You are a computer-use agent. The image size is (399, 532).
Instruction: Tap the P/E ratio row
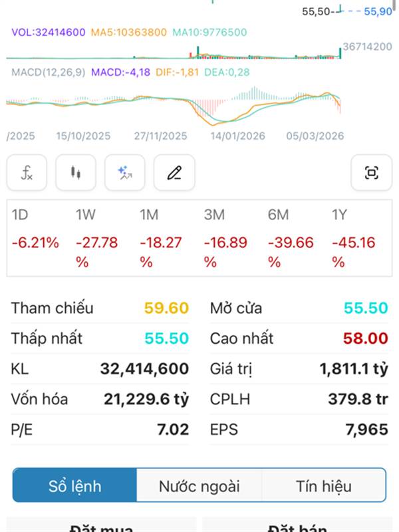pos(100,430)
